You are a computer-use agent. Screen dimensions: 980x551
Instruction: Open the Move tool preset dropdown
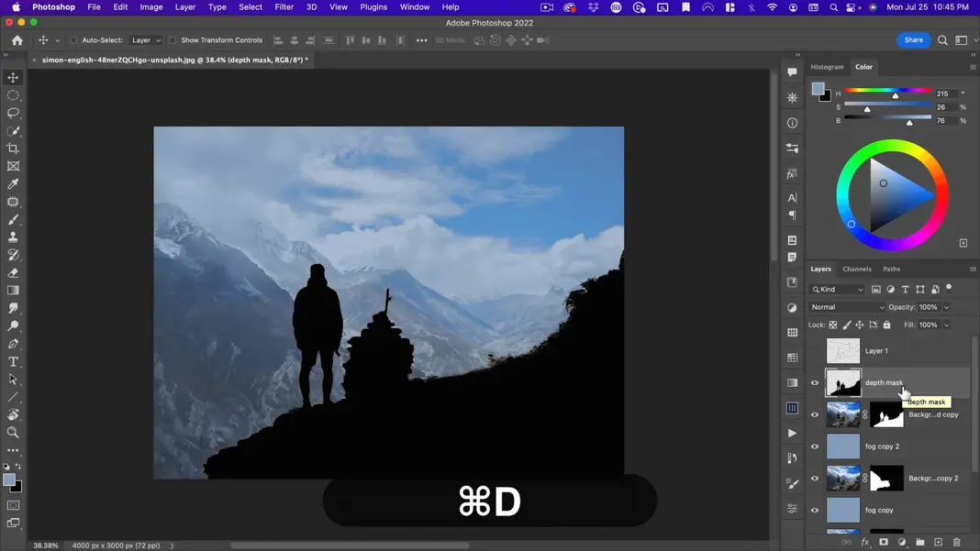(x=58, y=40)
